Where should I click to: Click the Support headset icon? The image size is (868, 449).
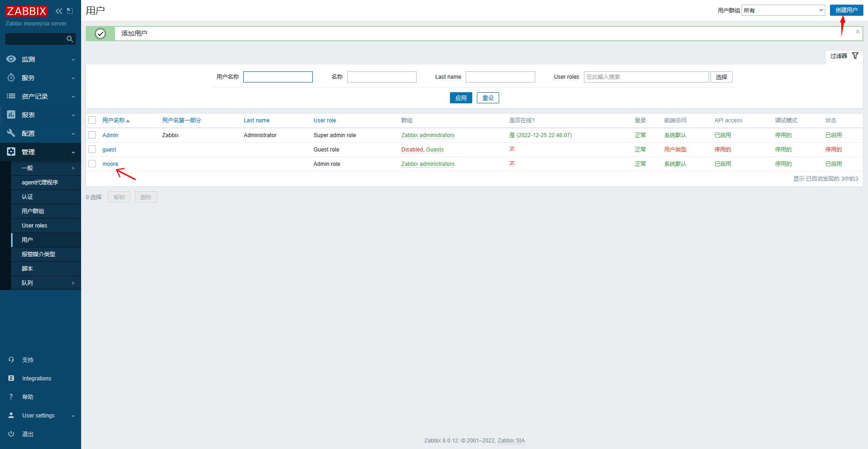(11, 360)
